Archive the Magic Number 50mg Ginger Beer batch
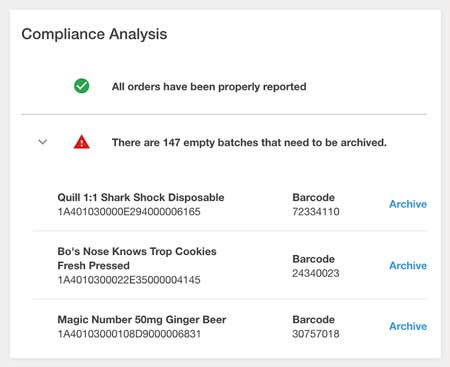The width and height of the screenshot is (450, 367). pyautogui.click(x=408, y=326)
